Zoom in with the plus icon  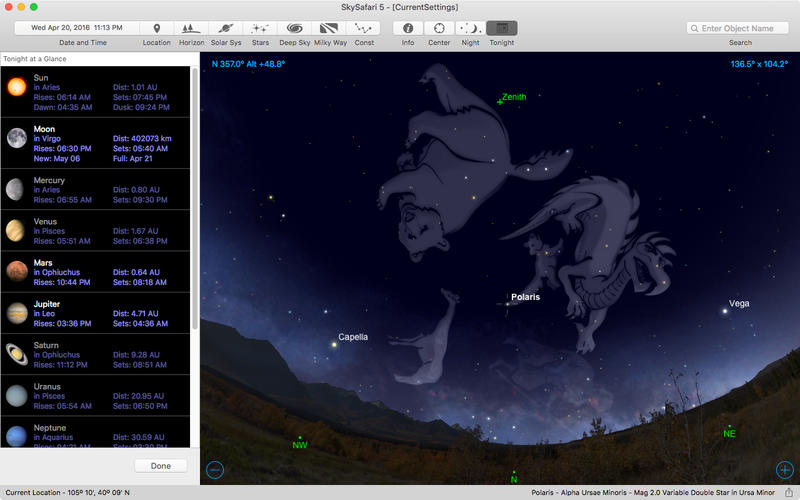pos(785,469)
